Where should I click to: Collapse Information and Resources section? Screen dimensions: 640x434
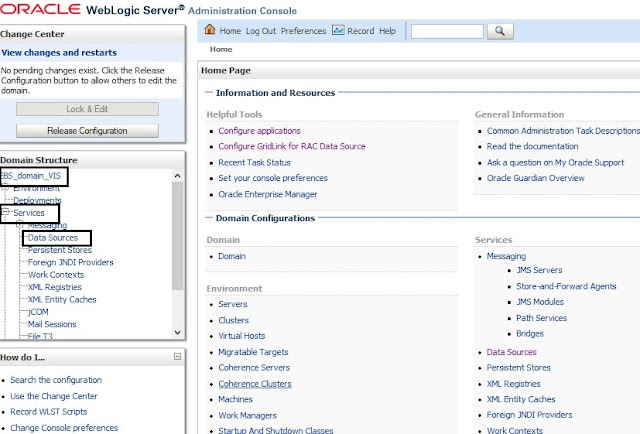207,93
